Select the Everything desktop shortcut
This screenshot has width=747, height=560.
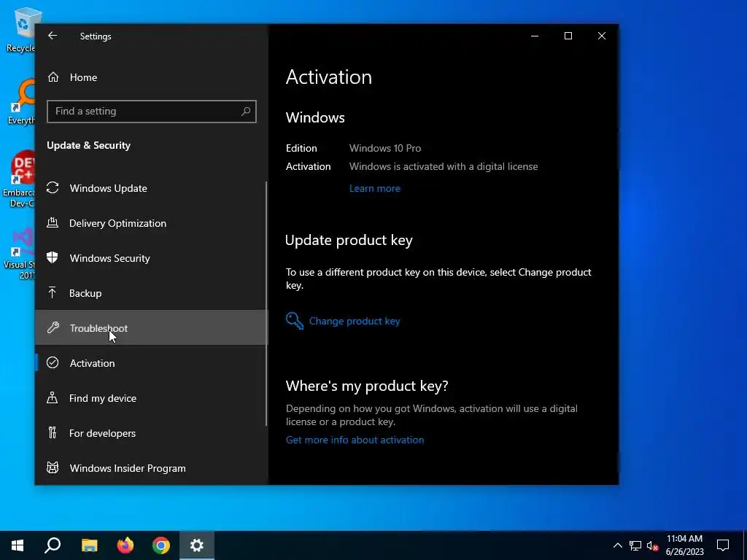[21, 102]
